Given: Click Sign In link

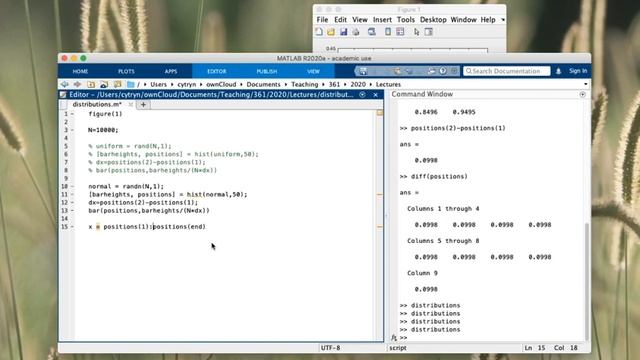Looking at the screenshot, I should click(578, 71).
